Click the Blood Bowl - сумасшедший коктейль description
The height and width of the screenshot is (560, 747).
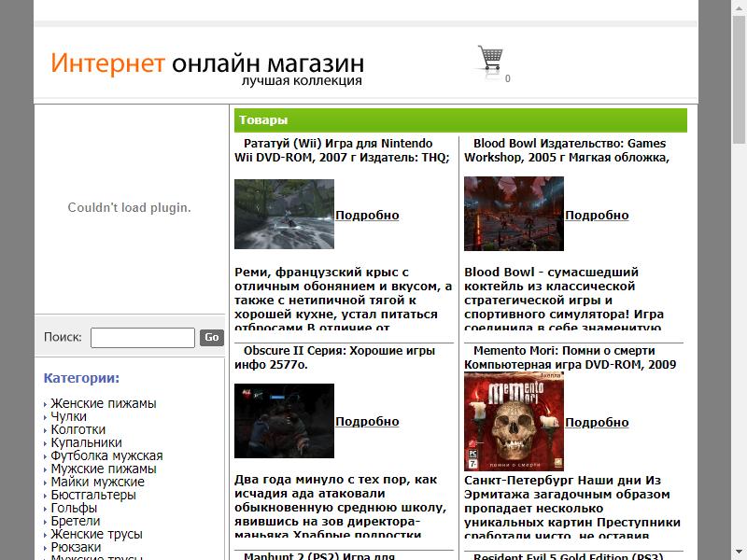(x=564, y=299)
